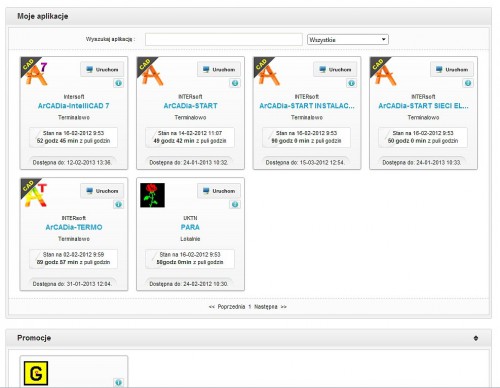Click 'Stan na 14-02-2012 11:07' status box

(x=190, y=137)
